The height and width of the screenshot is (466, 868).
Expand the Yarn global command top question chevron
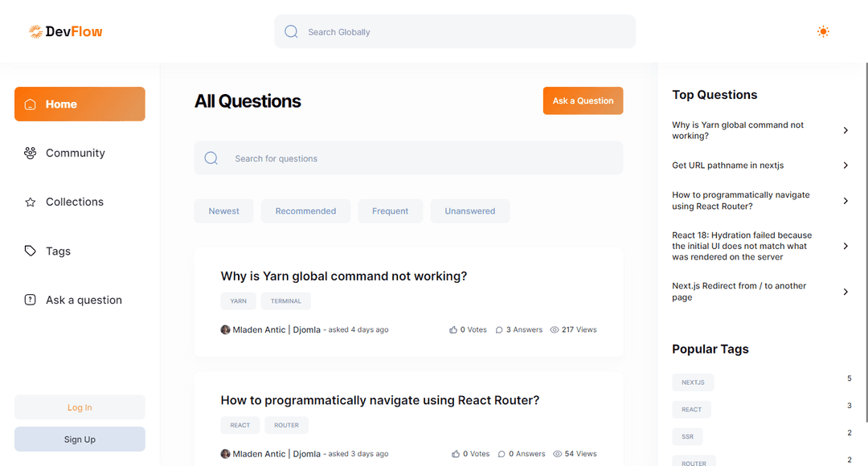845,130
